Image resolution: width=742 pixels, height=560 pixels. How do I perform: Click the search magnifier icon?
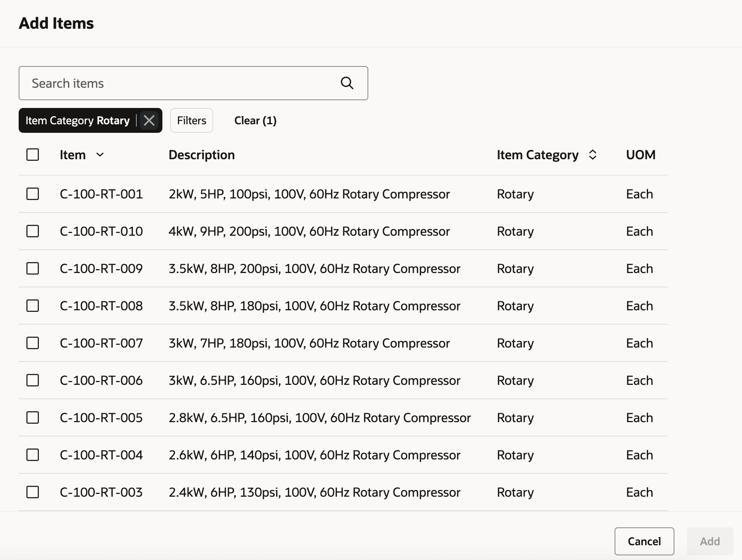coord(347,83)
